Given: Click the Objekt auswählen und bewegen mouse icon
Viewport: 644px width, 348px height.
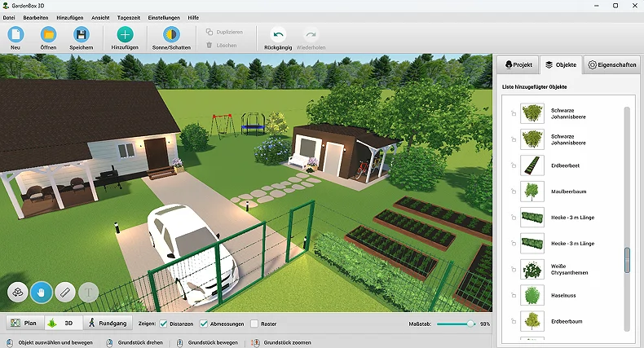Looking at the screenshot, I should [10, 342].
